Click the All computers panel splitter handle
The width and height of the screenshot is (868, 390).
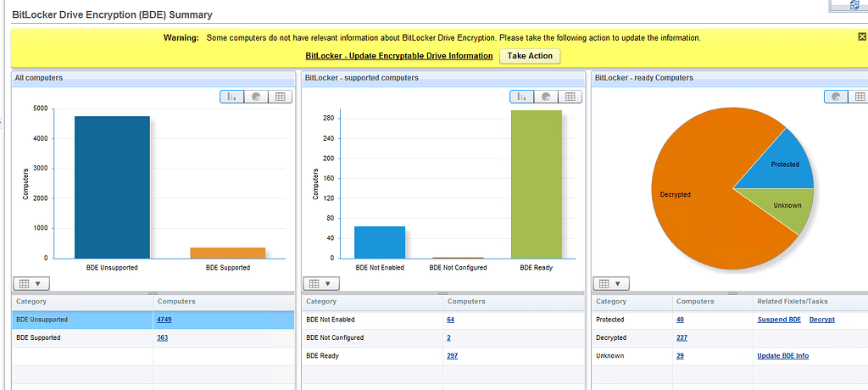153,293
